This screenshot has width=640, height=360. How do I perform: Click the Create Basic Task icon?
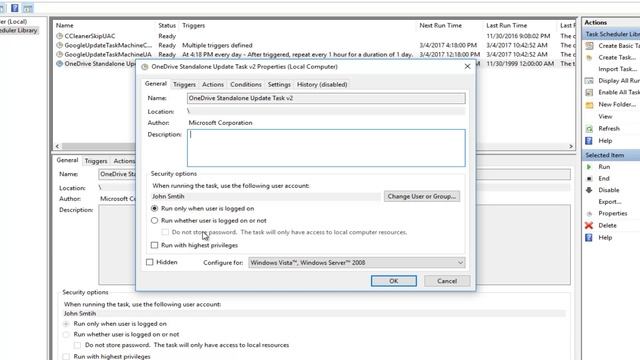click(589, 46)
